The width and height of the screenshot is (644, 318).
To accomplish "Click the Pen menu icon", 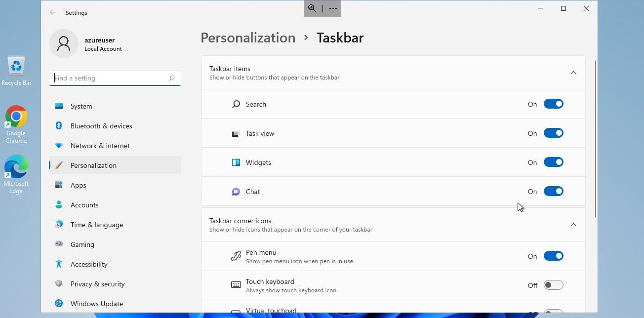I will pos(236,256).
